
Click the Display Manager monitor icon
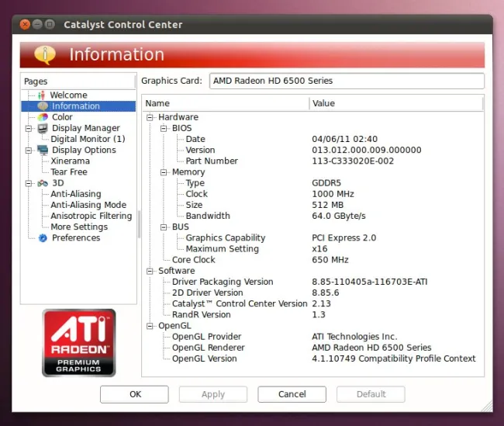tap(42, 128)
